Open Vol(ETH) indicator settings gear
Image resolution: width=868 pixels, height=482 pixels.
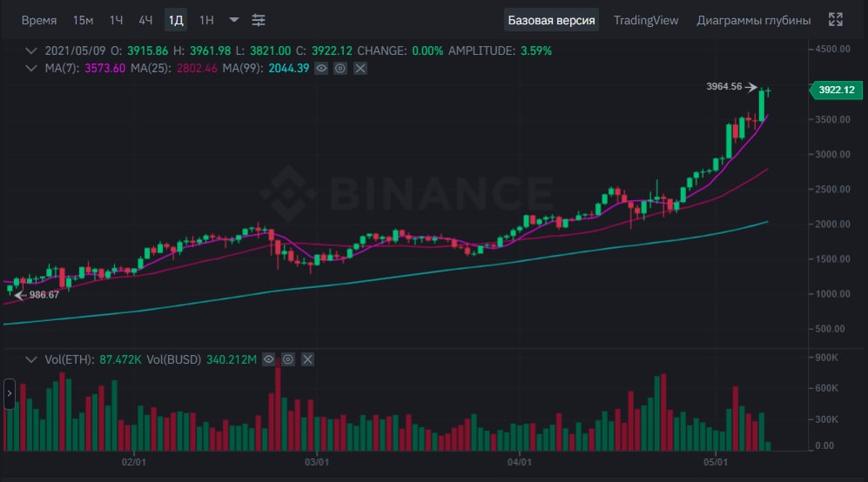[x=288, y=359]
